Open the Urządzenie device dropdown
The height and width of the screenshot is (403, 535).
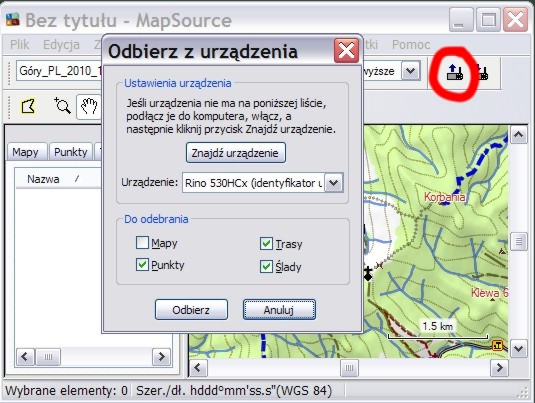pyautogui.click(x=333, y=183)
